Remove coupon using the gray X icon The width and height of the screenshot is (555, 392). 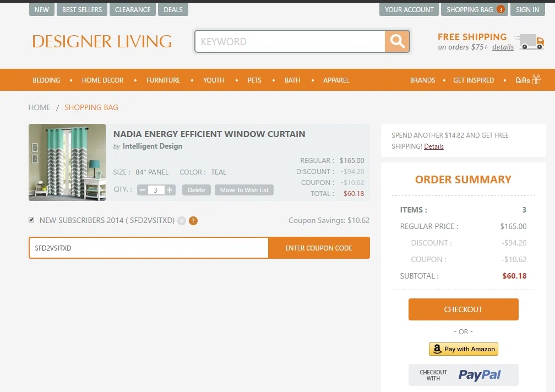[182, 221]
